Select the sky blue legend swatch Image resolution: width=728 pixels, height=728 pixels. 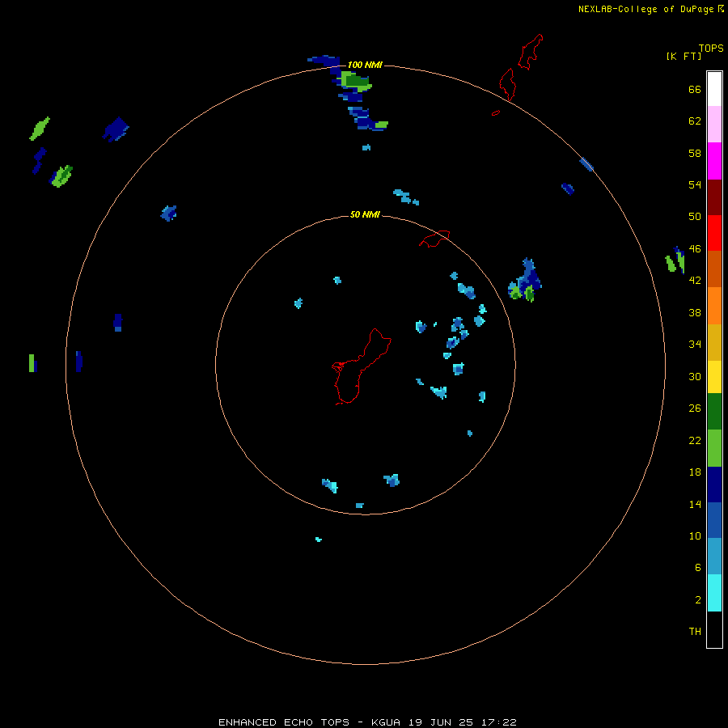click(714, 557)
